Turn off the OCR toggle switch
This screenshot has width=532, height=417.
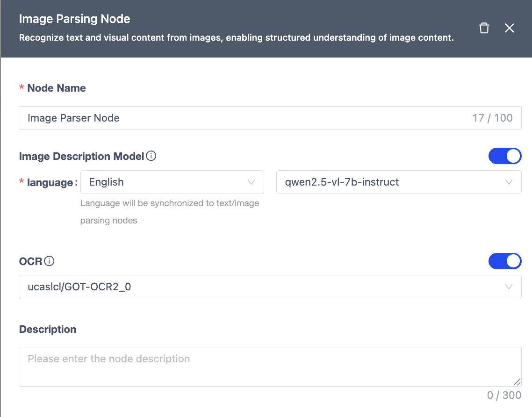coord(504,261)
